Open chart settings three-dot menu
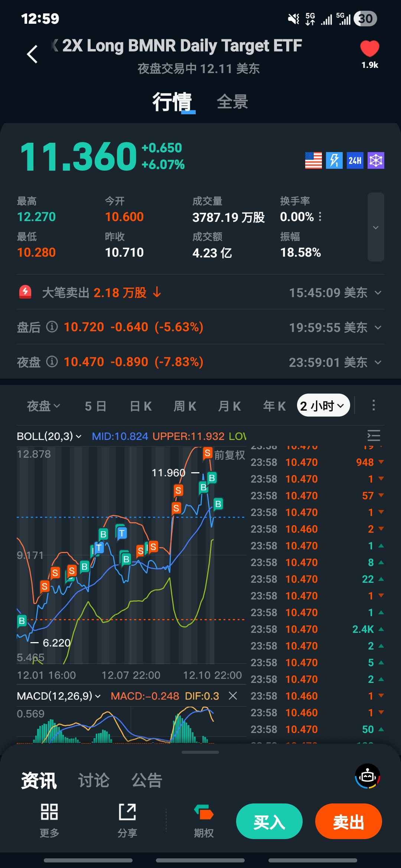Screen dimensions: 401x868 coord(374,405)
